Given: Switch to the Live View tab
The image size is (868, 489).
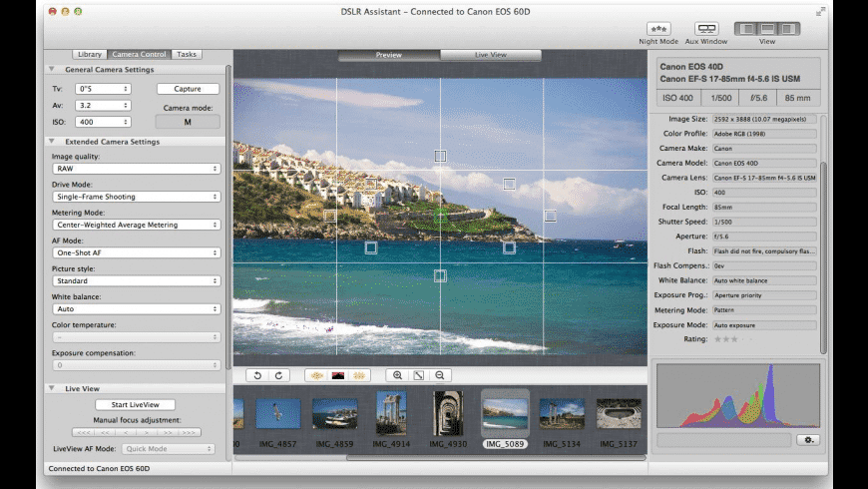Looking at the screenshot, I should pyautogui.click(x=491, y=55).
